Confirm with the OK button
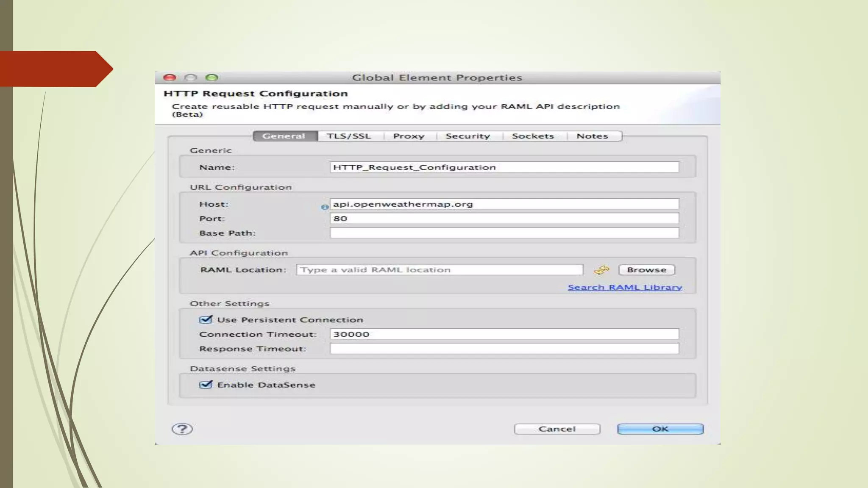The image size is (868, 488). tap(660, 429)
